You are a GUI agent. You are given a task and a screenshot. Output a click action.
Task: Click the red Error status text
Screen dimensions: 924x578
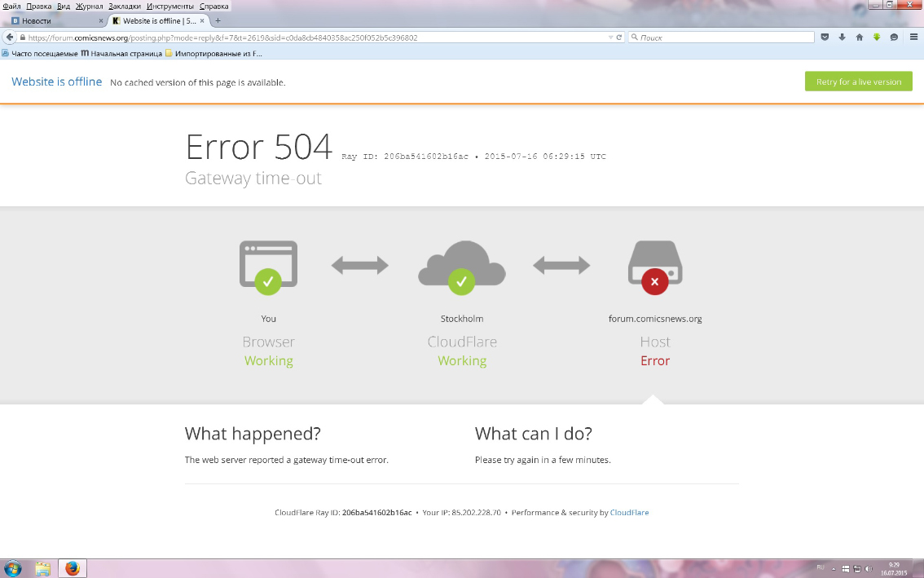[655, 361]
